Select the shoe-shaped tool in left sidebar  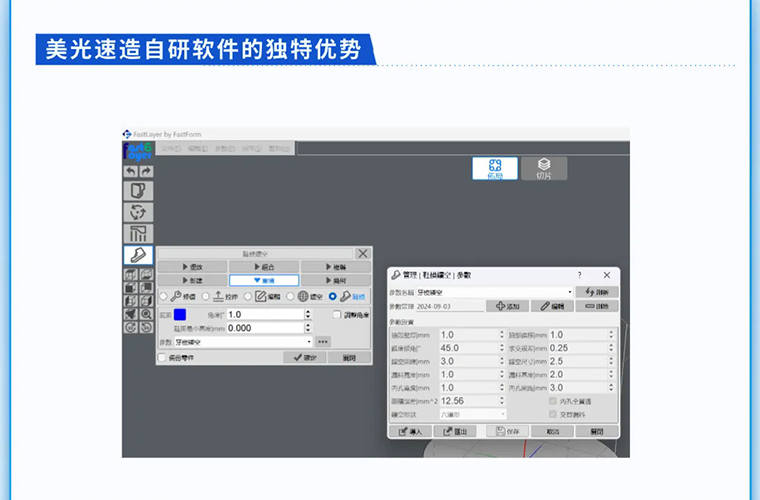pyautogui.click(x=138, y=256)
